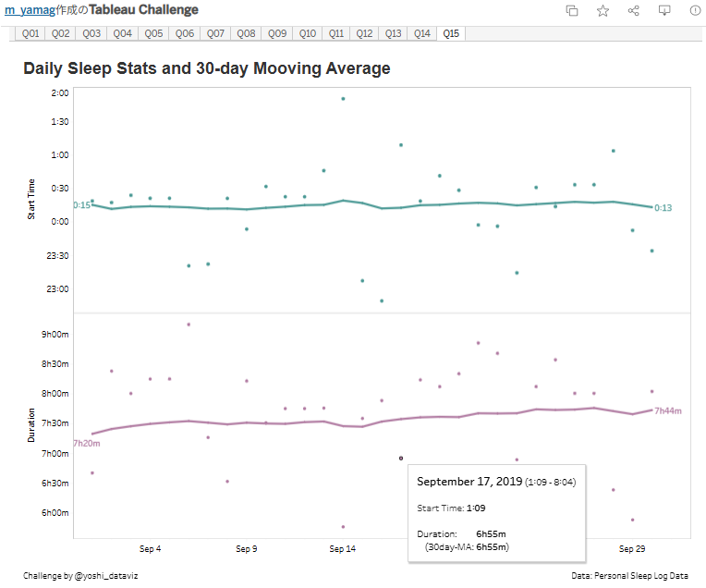Screen dimensions: 706x588
Task: Switch to the Q05 tab
Action: tap(153, 33)
